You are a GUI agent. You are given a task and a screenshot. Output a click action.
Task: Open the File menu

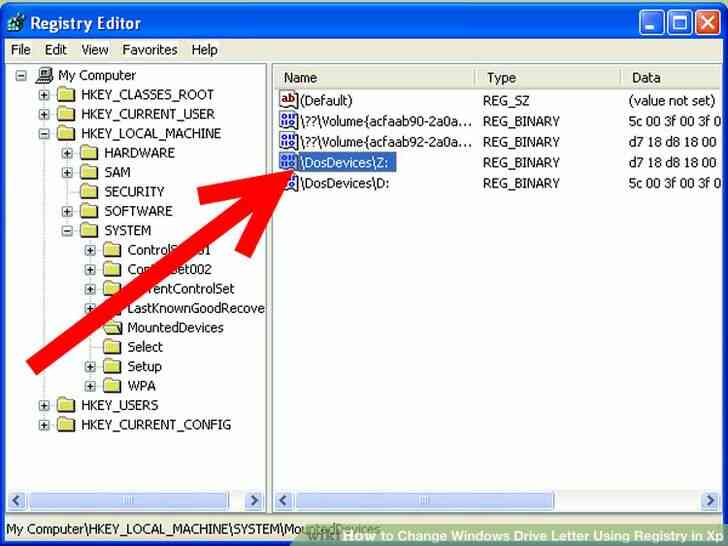click(x=20, y=50)
